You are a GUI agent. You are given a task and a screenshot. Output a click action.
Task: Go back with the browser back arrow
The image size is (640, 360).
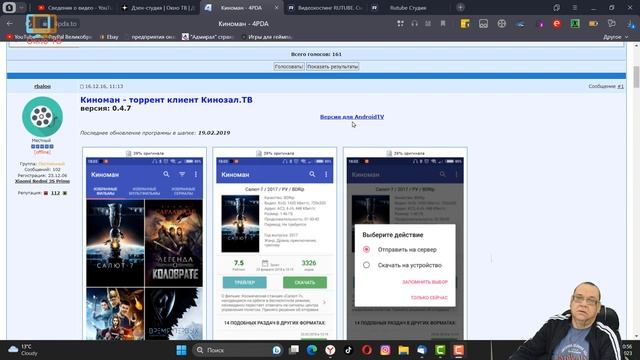[x=9, y=24]
